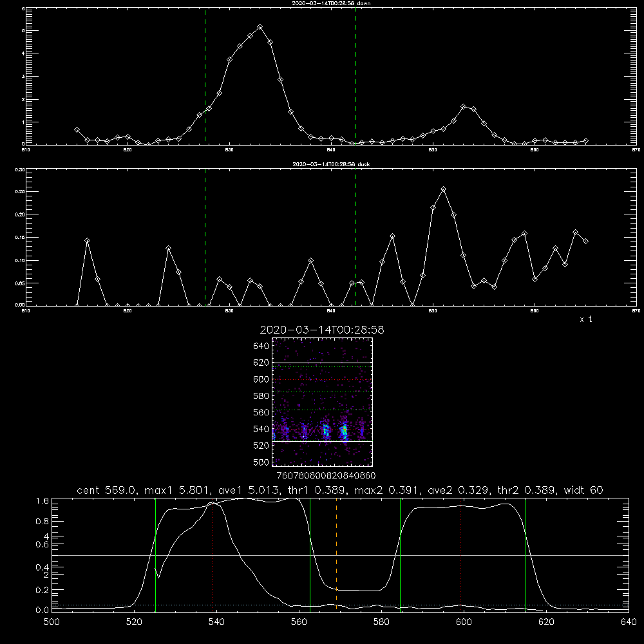The width and height of the screenshot is (644, 644).
Task: Click the orange dashed center line in bottom plot
Action: pos(336,555)
